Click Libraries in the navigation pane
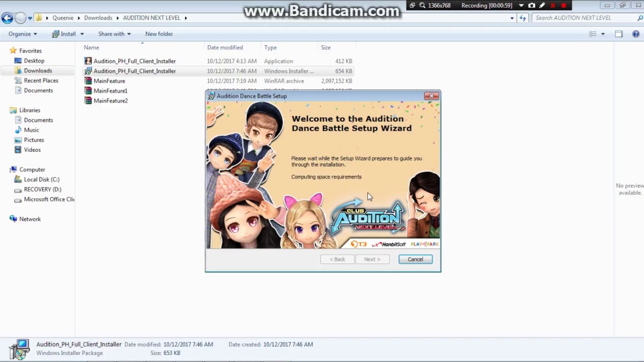 point(30,110)
